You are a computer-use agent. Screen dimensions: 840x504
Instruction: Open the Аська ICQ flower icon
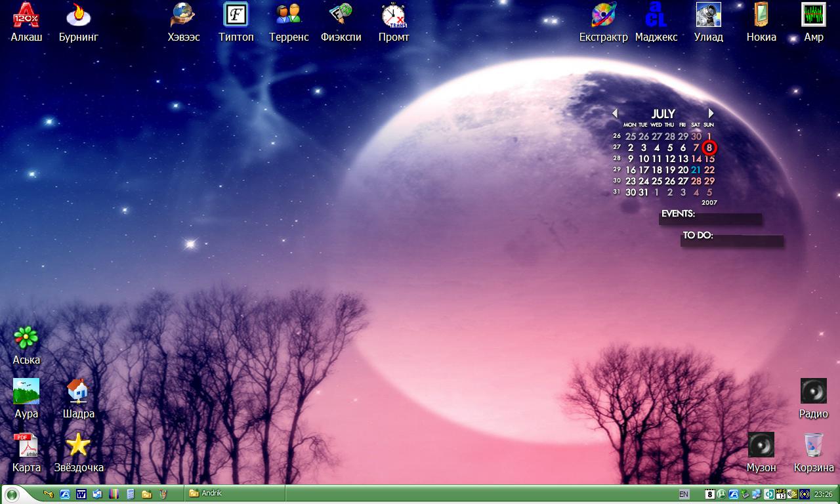26,345
